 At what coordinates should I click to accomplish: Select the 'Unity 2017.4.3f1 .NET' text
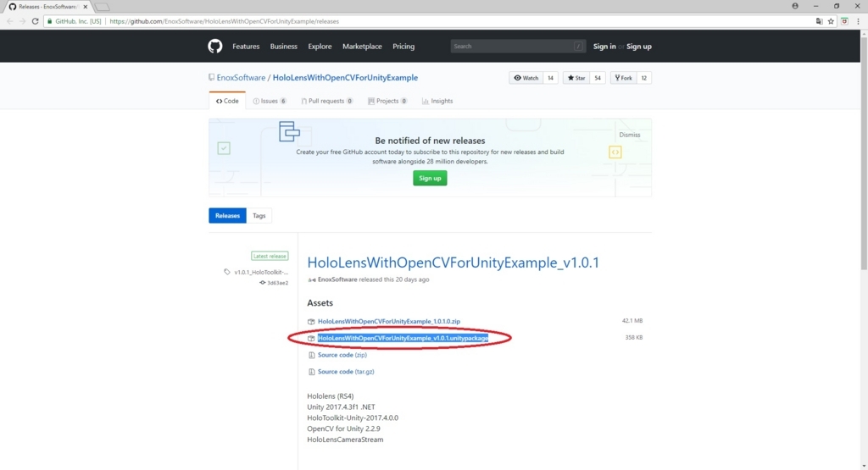pos(341,407)
